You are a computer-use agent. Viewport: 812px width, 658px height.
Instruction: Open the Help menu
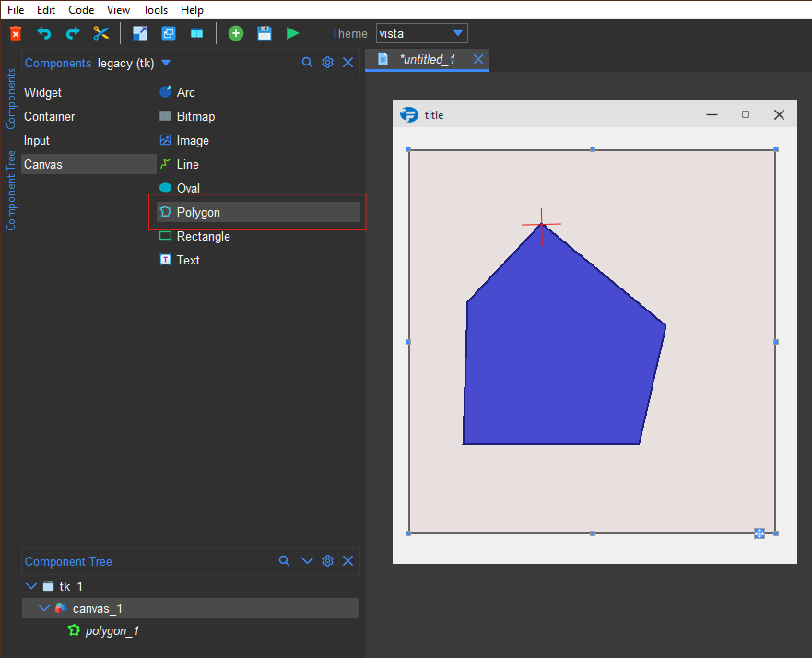(192, 10)
